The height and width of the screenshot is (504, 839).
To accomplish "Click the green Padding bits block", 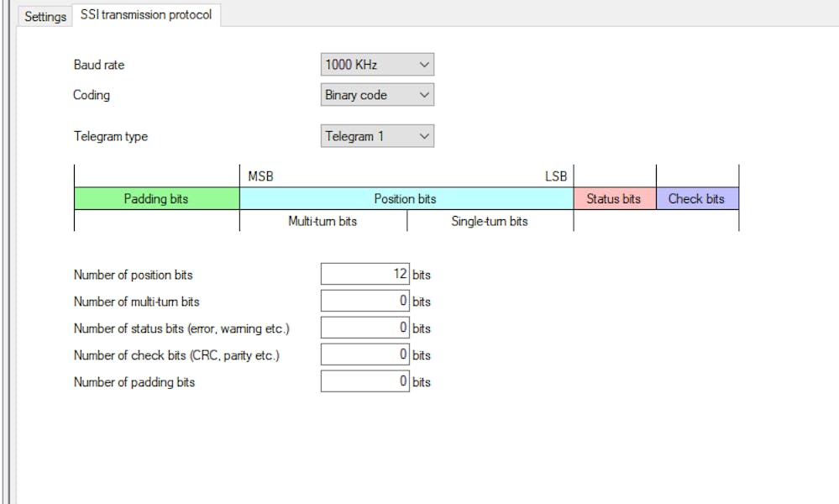I will (156, 199).
